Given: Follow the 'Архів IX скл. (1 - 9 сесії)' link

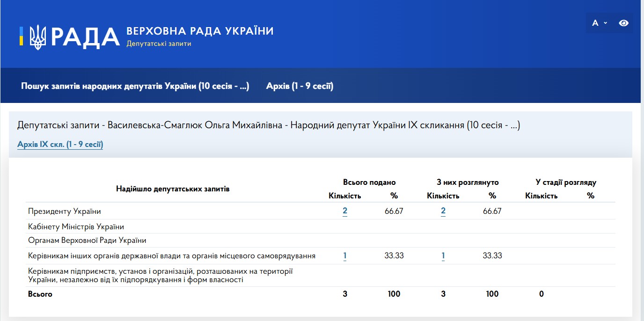Looking at the screenshot, I should tap(60, 144).
